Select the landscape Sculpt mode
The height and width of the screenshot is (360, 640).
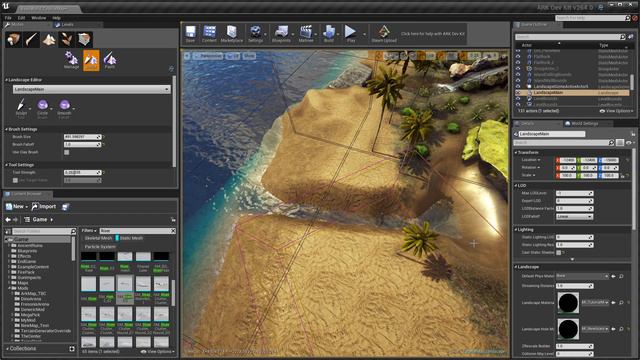(x=91, y=60)
